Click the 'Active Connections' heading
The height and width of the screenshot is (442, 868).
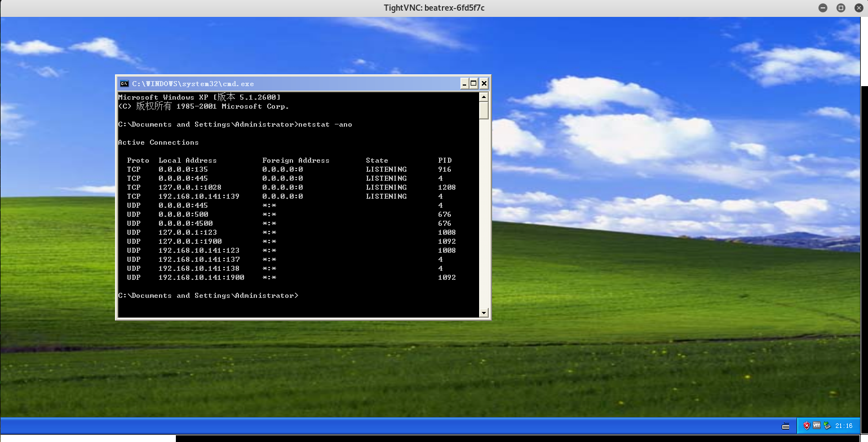(158, 142)
